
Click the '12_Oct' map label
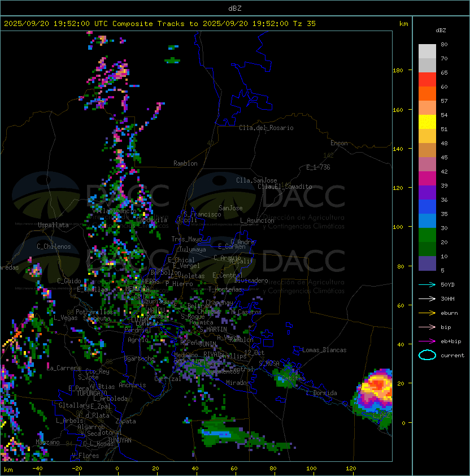pyautogui.click(x=254, y=353)
